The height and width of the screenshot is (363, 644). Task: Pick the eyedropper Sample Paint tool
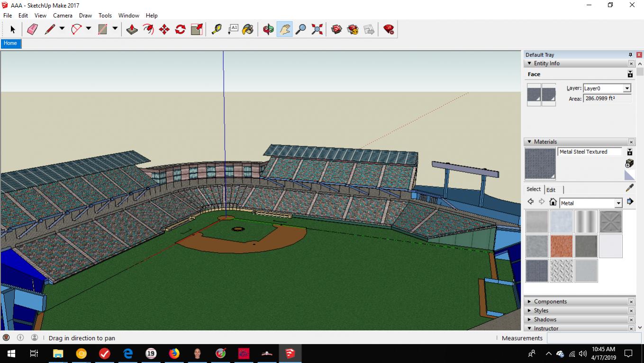629,188
